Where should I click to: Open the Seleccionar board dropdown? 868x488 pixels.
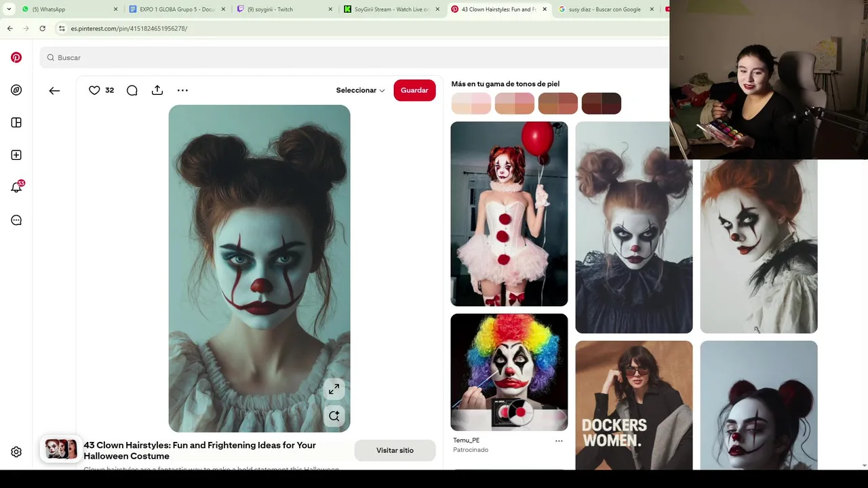click(360, 90)
